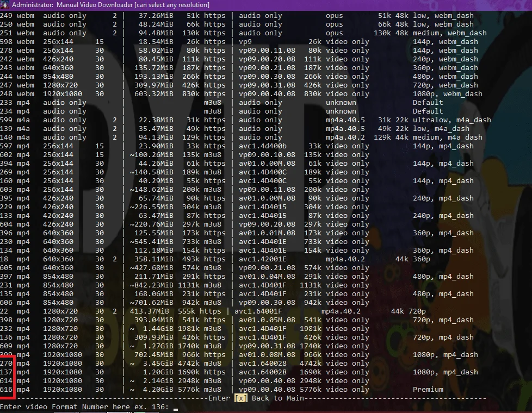Click the 2.14GiB size on row 614
Viewport: 532px width, 413px height.
158,381
